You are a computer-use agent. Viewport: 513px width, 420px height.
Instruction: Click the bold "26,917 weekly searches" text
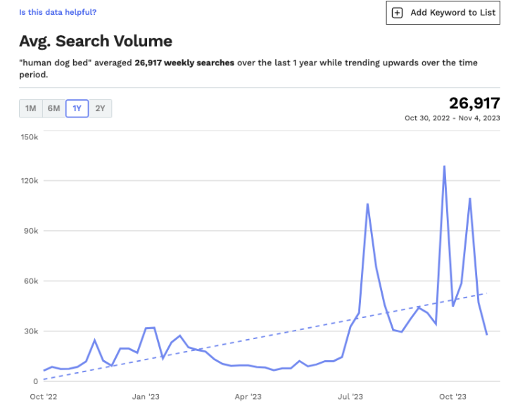pos(184,63)
